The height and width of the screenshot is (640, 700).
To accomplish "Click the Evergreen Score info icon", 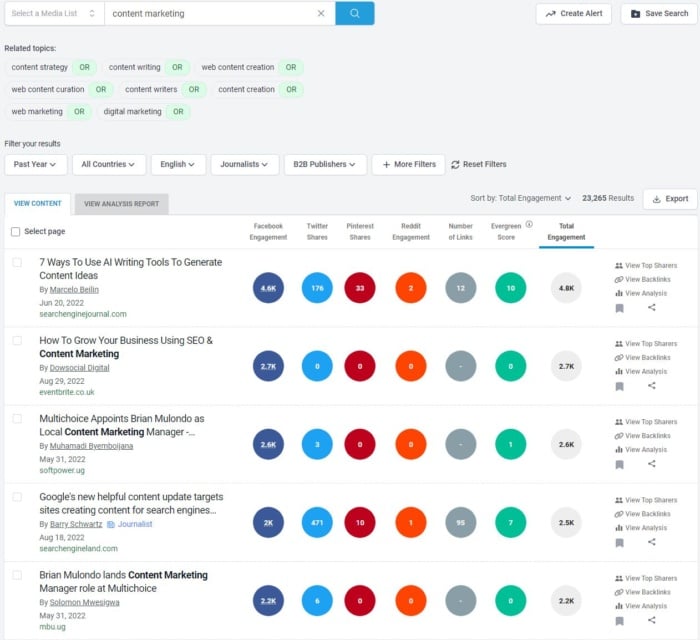I will point(529,225).
